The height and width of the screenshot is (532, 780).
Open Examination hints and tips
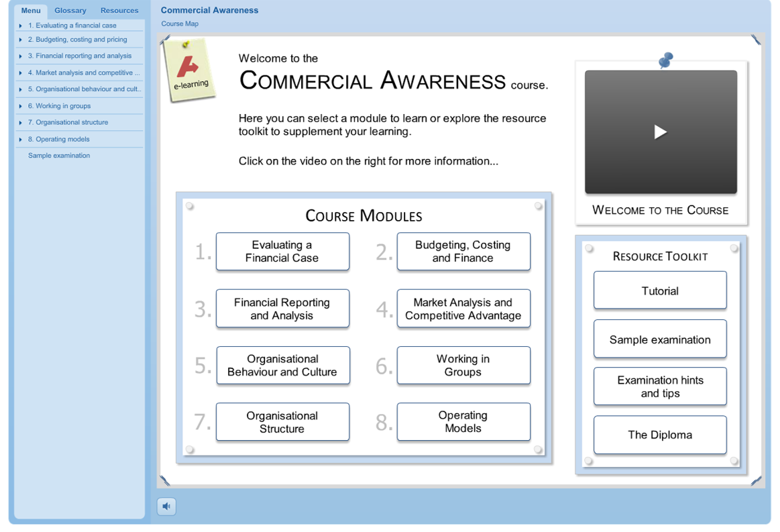660,386
